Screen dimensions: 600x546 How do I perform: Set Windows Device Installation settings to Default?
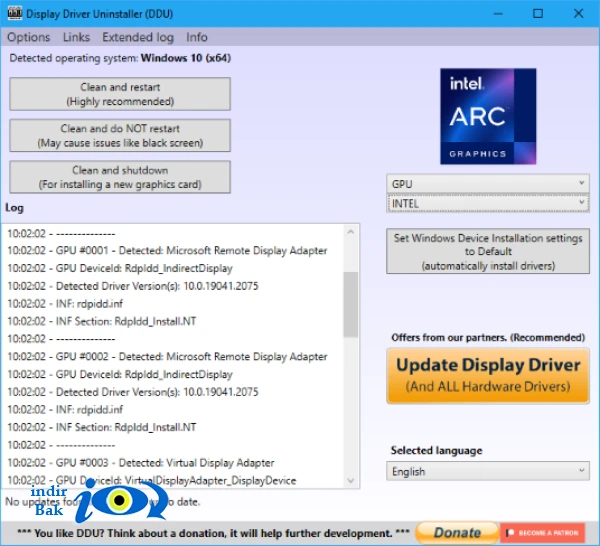tap(488, 251)
